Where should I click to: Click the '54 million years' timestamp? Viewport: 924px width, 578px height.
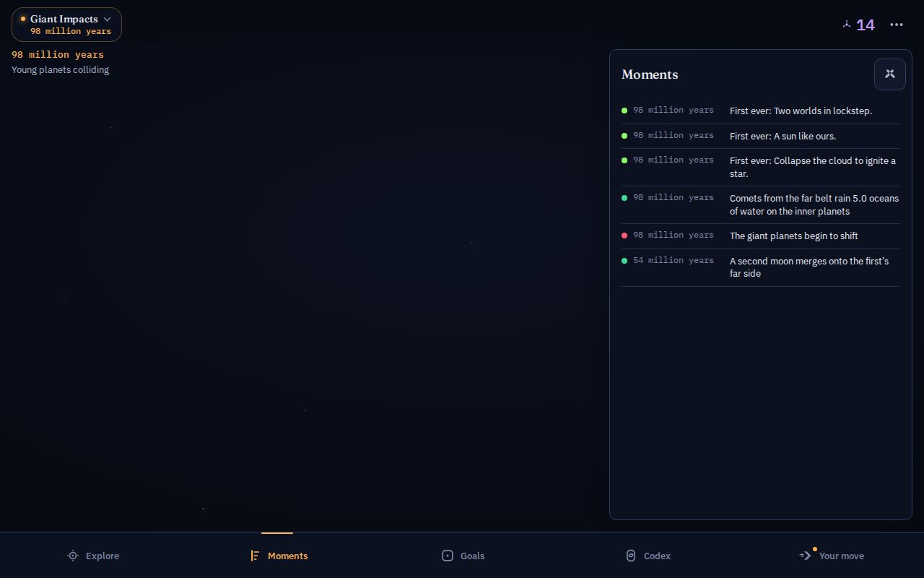[x=674, y=260]
